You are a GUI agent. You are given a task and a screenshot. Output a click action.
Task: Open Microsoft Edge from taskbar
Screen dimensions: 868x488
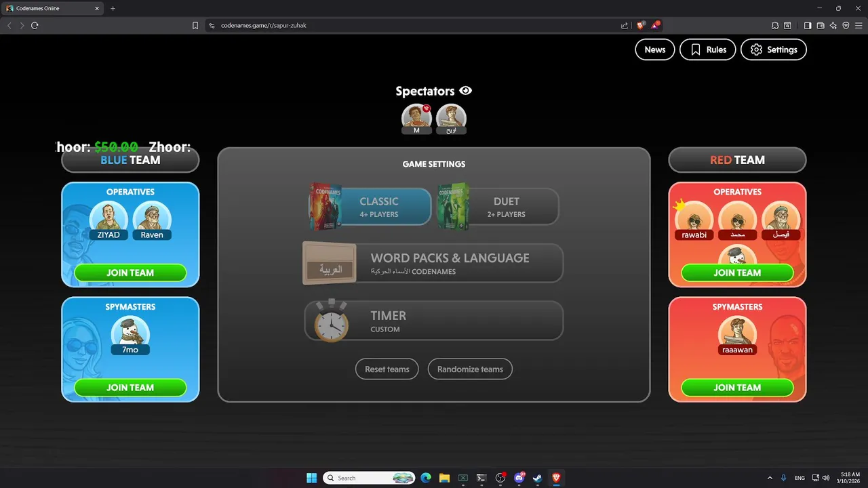(426, 478)
